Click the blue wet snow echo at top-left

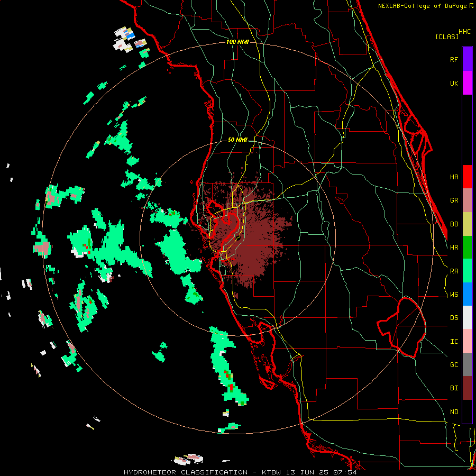[x=130, y=35]
